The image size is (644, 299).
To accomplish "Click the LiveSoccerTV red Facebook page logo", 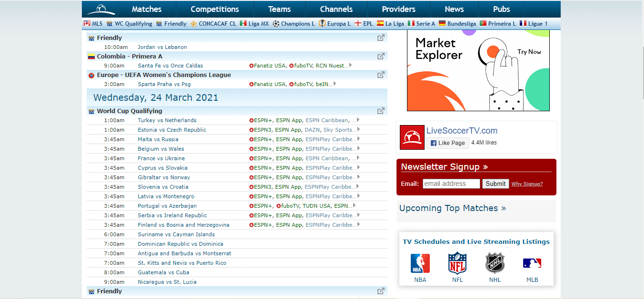I will pyautogui.click(x=412, y=137).
